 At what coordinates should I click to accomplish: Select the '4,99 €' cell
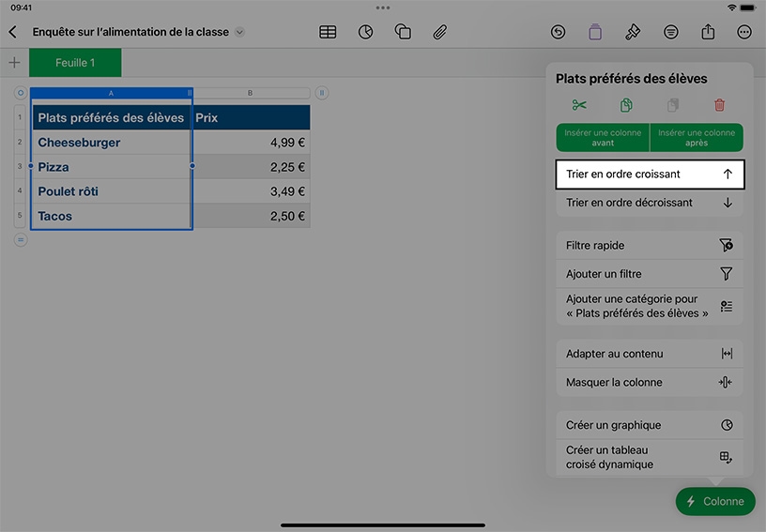pyautogui.click(x=251, y=143)
